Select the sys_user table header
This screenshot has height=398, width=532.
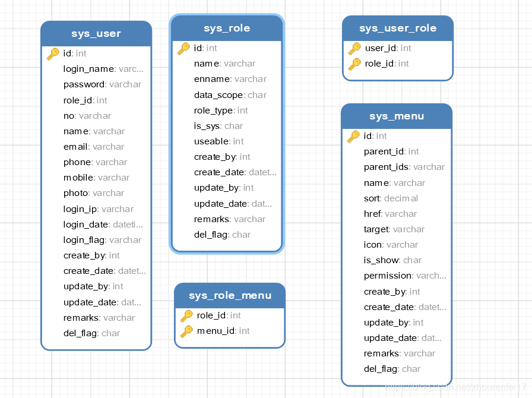point(96,33)
